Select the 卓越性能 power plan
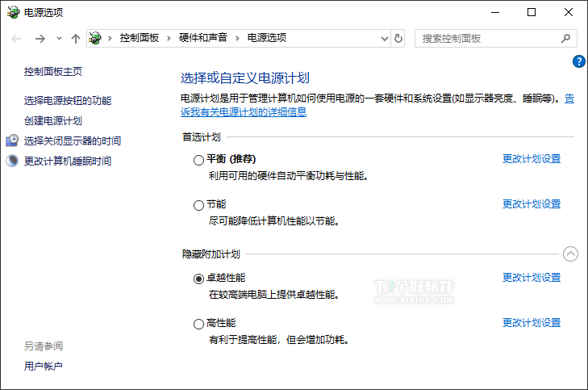This screenshot has width=588, height=390. click(198, 279)
